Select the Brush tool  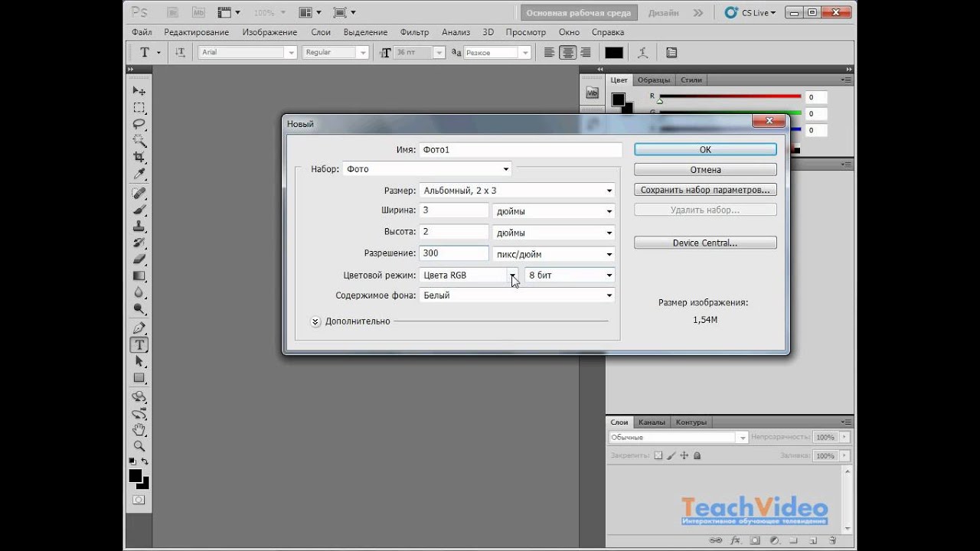click(139, 209)
